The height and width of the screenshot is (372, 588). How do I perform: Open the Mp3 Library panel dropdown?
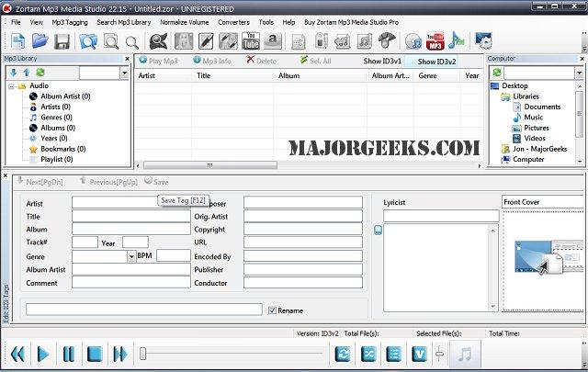[x=125, y=73]
